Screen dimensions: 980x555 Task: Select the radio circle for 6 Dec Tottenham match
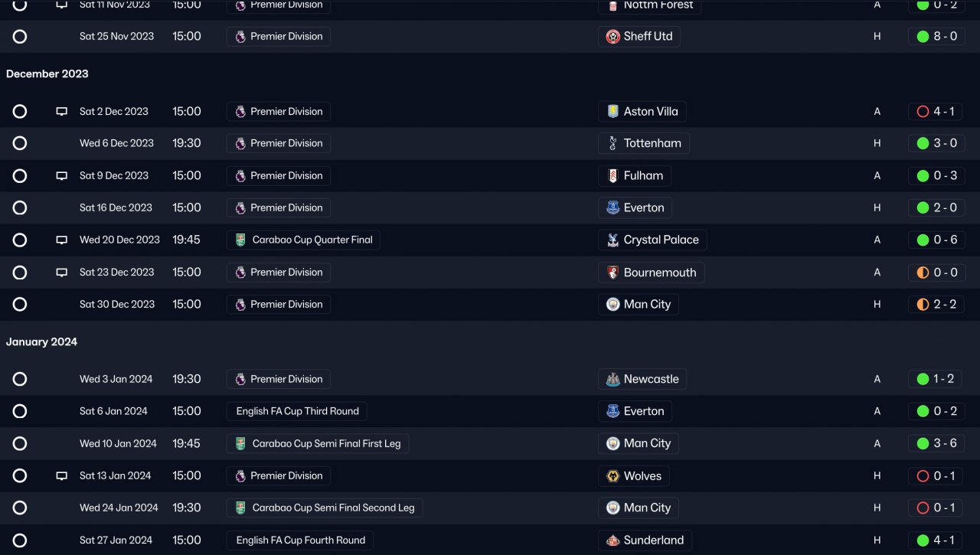[x=20, y=144]
